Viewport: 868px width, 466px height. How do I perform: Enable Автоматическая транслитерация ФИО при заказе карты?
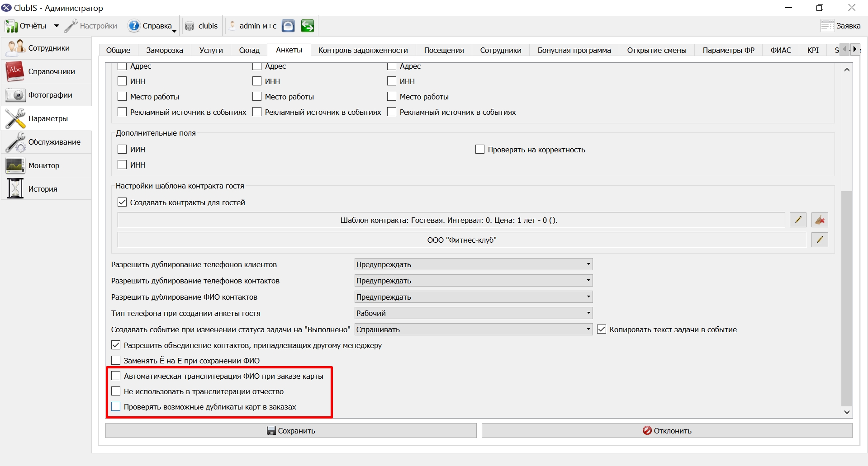pos(116,376)
